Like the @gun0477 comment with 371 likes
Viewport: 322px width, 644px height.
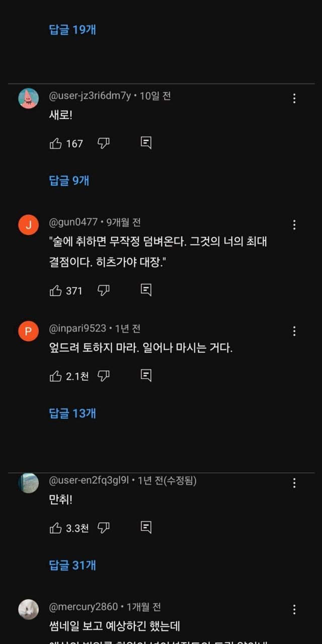(55, 291)
